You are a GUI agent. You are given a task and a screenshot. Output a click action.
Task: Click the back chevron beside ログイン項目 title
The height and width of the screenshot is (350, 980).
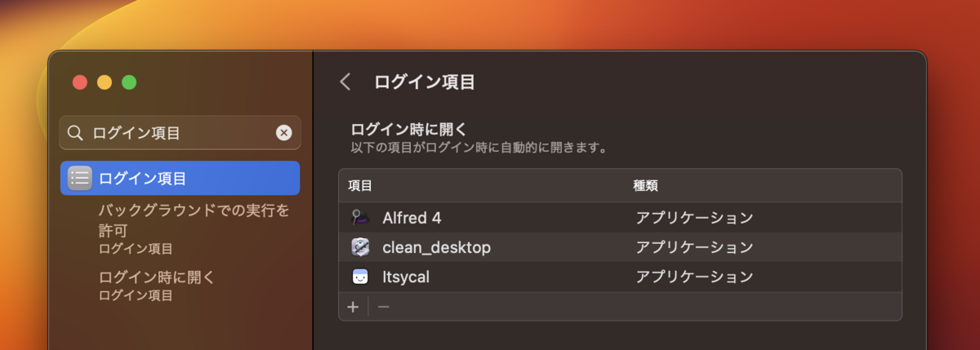(x=345, y=82)
